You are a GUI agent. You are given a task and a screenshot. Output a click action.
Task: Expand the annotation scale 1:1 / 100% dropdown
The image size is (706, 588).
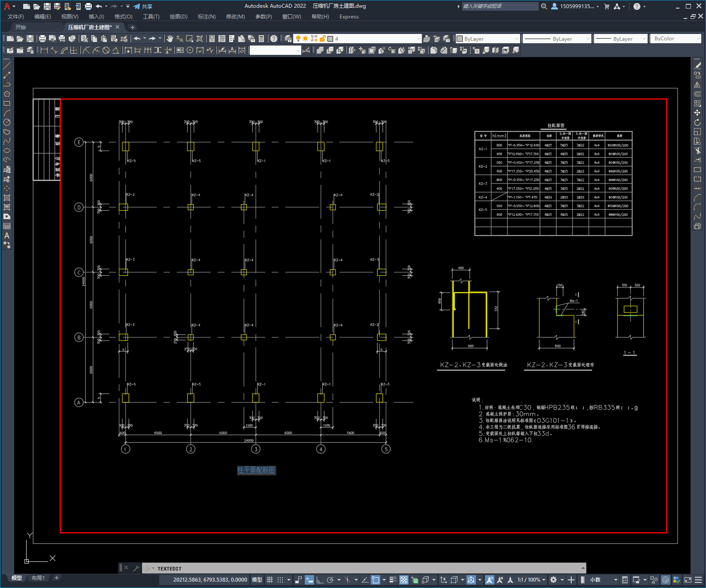pyautogui.click(x=531, y=580)
